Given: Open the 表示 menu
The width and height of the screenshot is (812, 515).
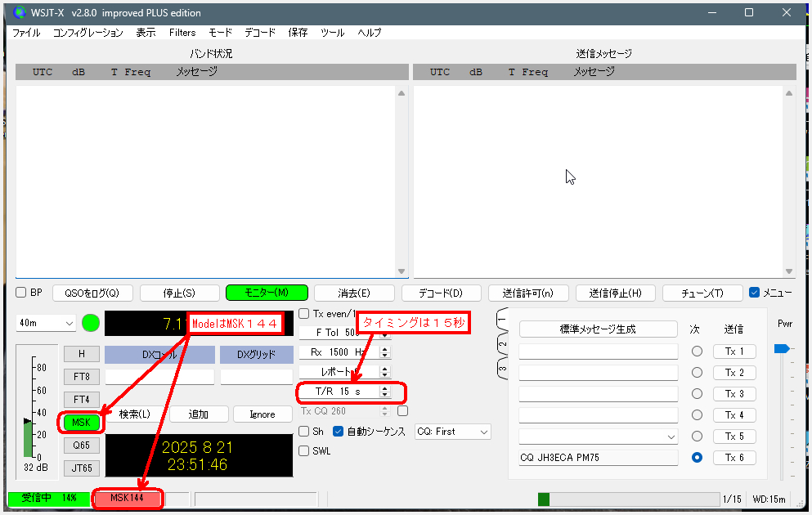Looking at the screenshot, I should (146, 33).
